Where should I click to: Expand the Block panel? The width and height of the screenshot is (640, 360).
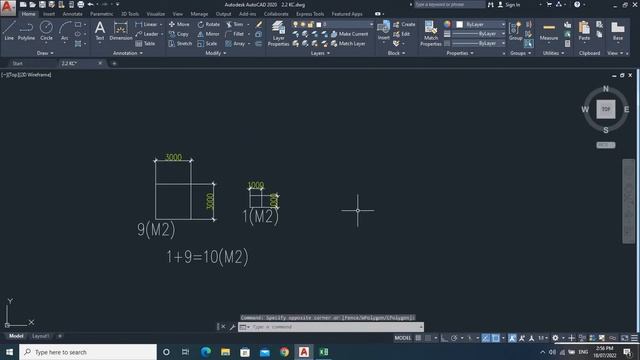click(x=396, y=53)
